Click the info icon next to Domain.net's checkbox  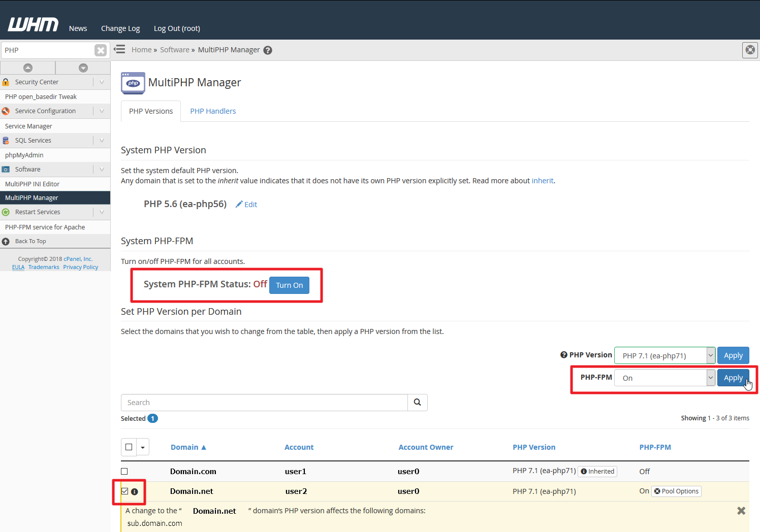tap(134, 491)
